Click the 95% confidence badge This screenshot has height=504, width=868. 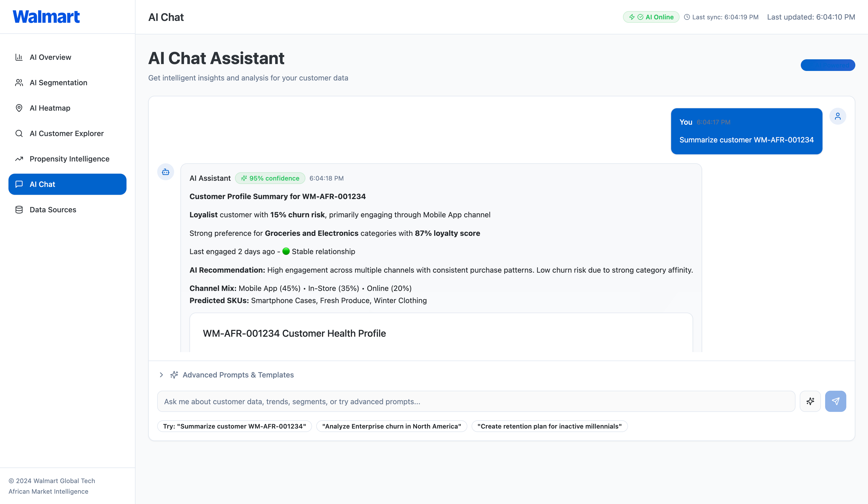pos(270,178)
